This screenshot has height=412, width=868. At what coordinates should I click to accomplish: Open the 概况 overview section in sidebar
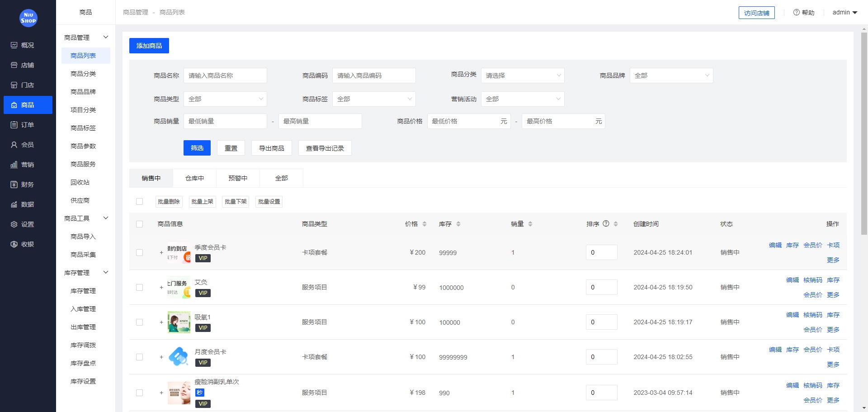(27, 45)
